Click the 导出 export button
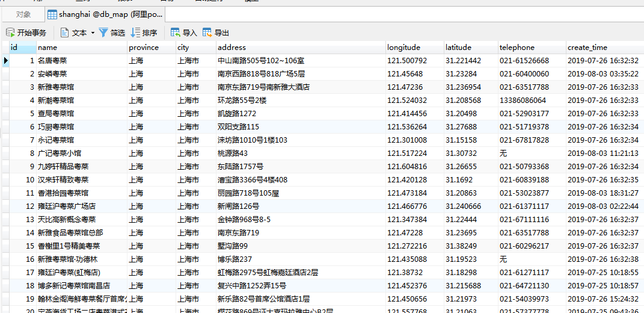This screenshot has height=313, width=644. click(x=216, y=33)
